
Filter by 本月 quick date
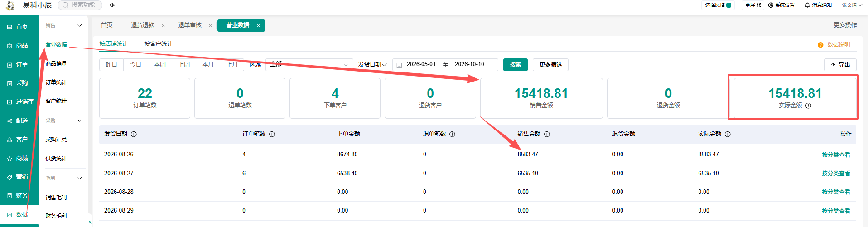[208, 64]
